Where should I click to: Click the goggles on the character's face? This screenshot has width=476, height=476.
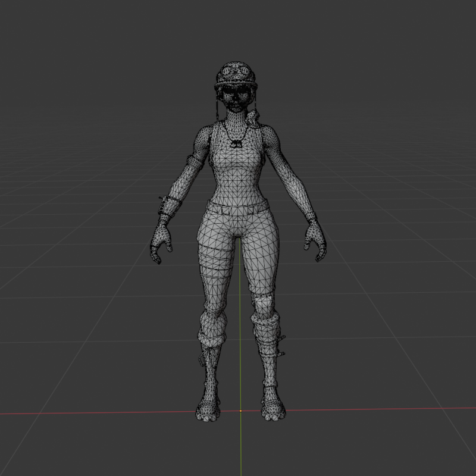[x=236, y=89]
